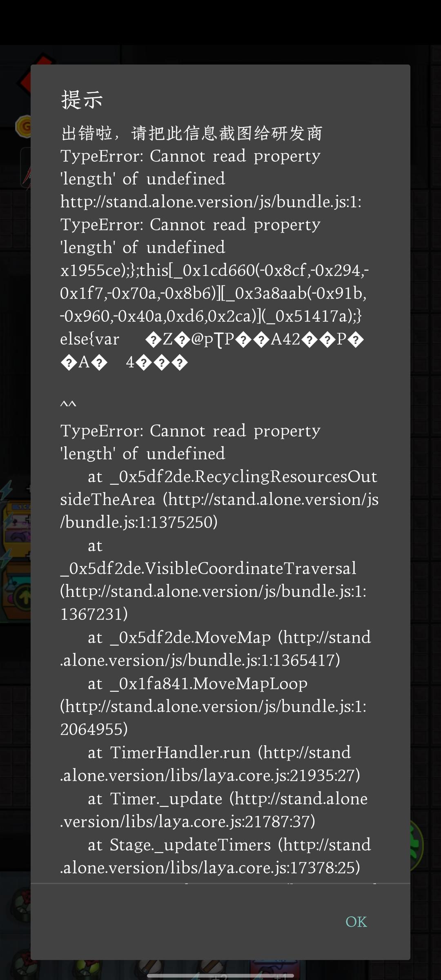
Task: Tap the green round icon at right edge
Action: coord(417,845)
